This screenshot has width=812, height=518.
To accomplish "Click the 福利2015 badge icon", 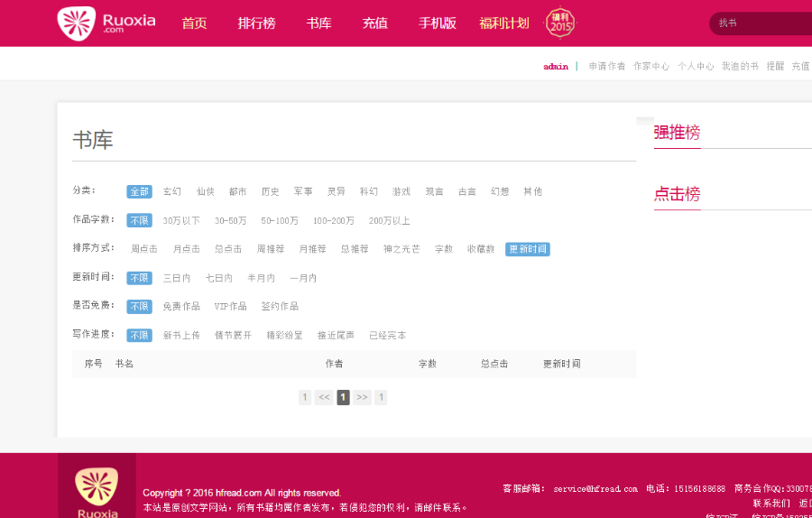I will click(x=559, y=23).
